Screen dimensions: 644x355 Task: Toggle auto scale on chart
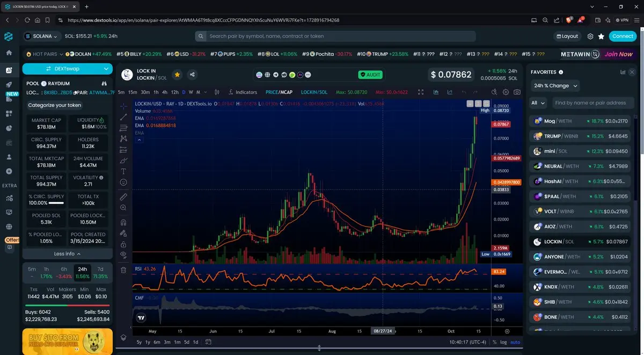tap(515, 342)
